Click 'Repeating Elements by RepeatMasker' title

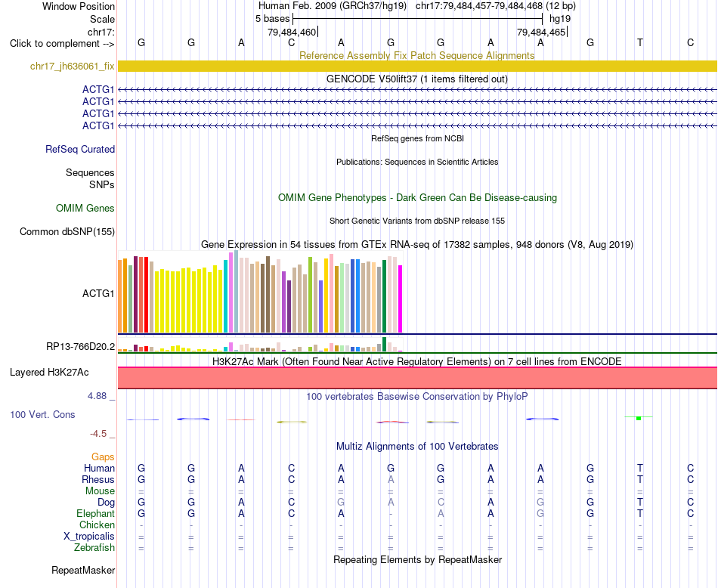click(417, 559)
